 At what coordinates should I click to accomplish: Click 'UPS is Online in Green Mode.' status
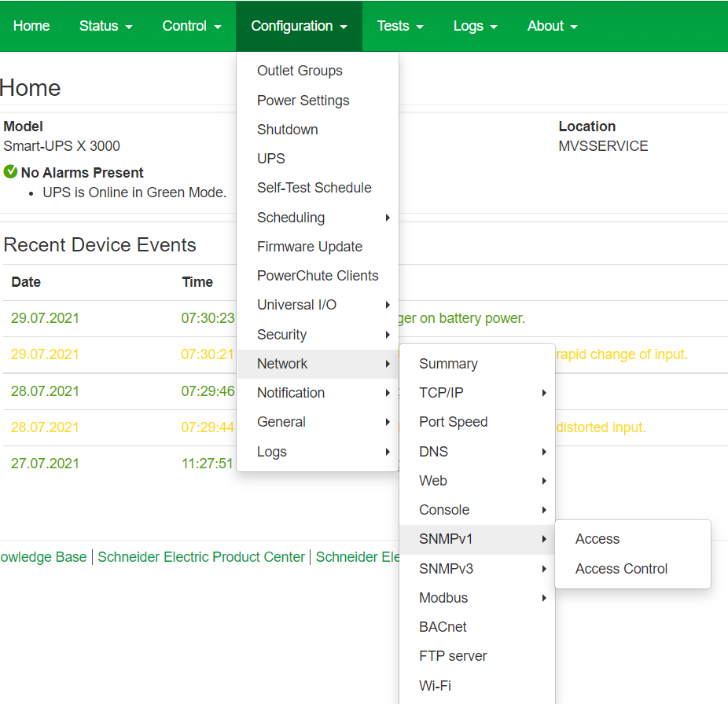[134, 192]
